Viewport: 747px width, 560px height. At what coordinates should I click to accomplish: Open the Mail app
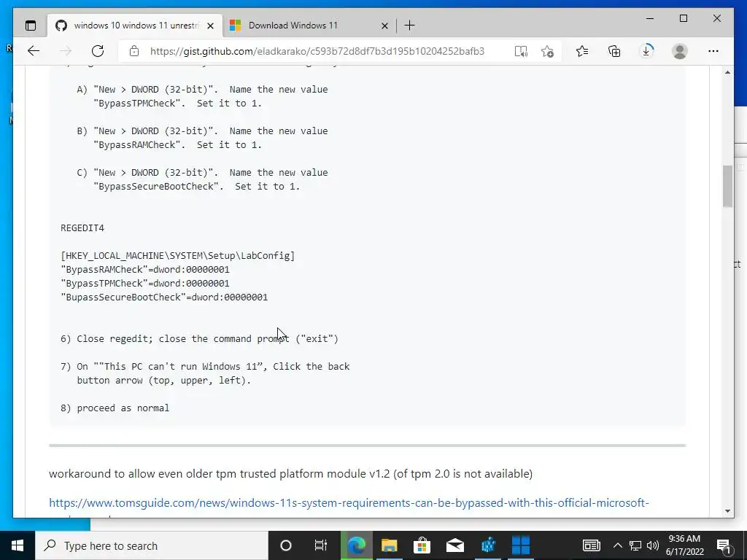[455, 545]
